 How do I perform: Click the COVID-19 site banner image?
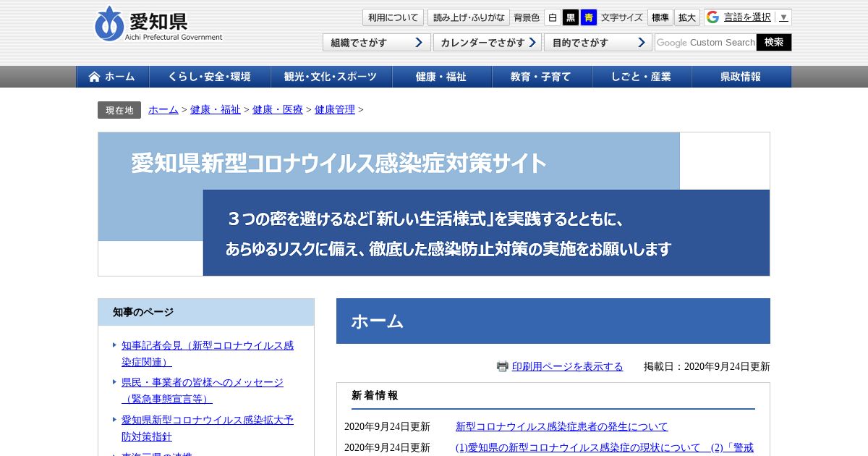click(434, 204)
